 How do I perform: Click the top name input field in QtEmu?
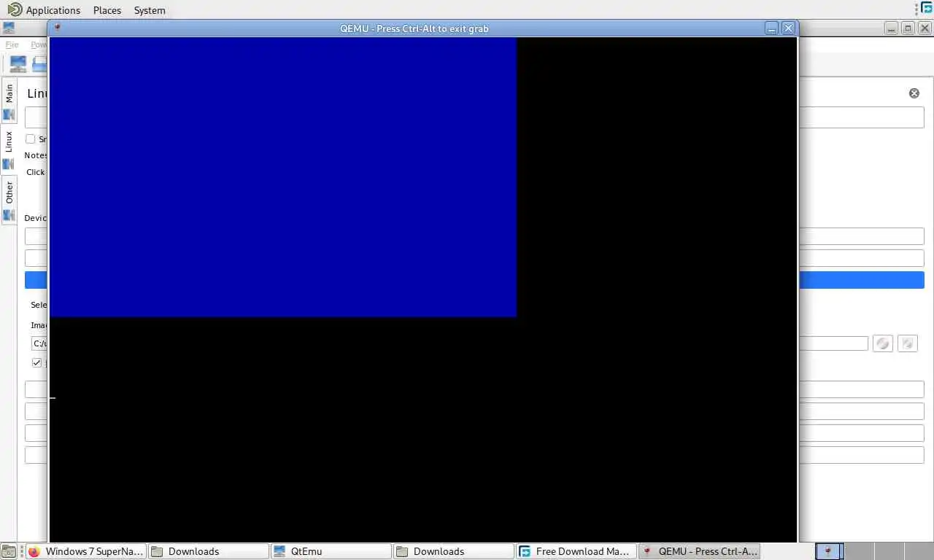474,117
